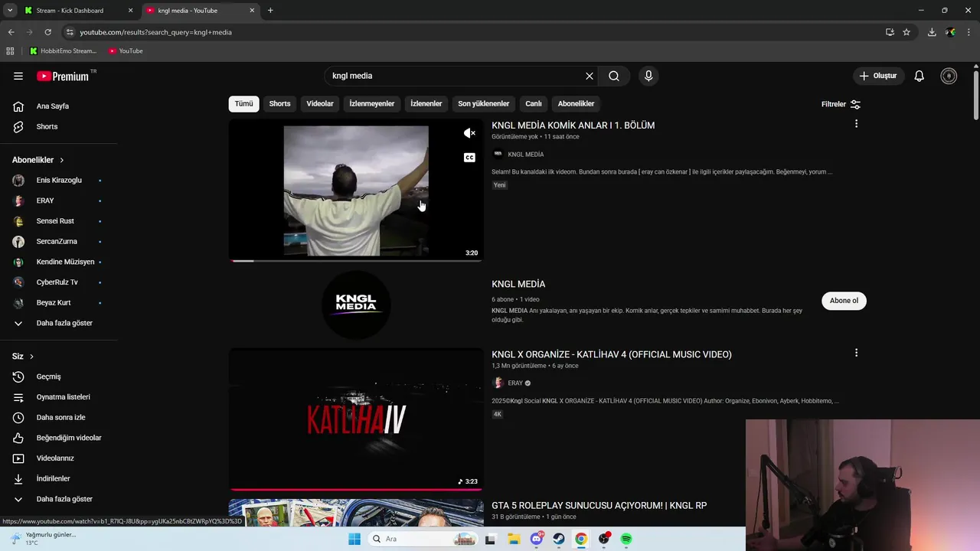Unmute the video preview speaker icon
980x551 pixels.
469,133
